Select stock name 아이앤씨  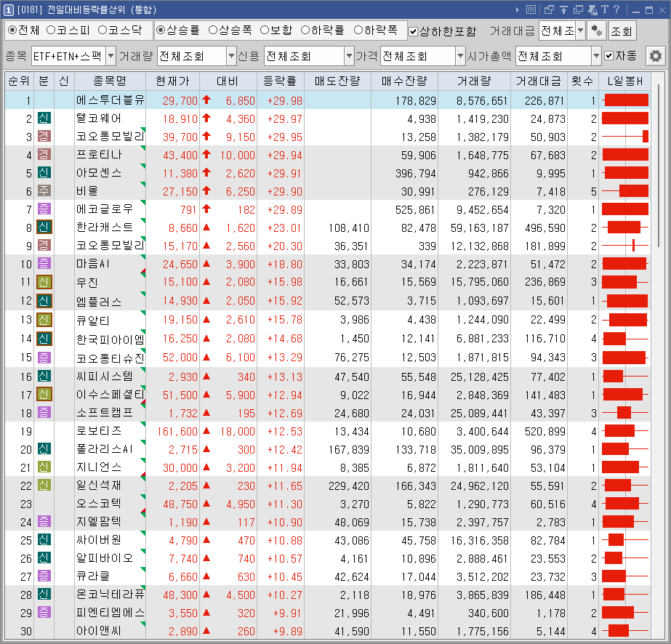tap(99, 630)
